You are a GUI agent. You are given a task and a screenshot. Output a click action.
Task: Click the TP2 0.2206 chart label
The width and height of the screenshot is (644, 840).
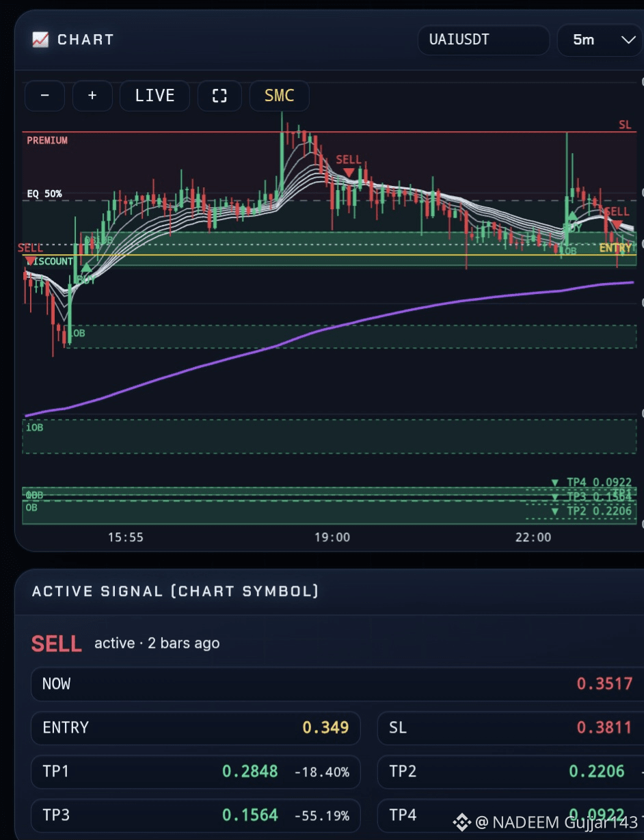pos(592,511)
